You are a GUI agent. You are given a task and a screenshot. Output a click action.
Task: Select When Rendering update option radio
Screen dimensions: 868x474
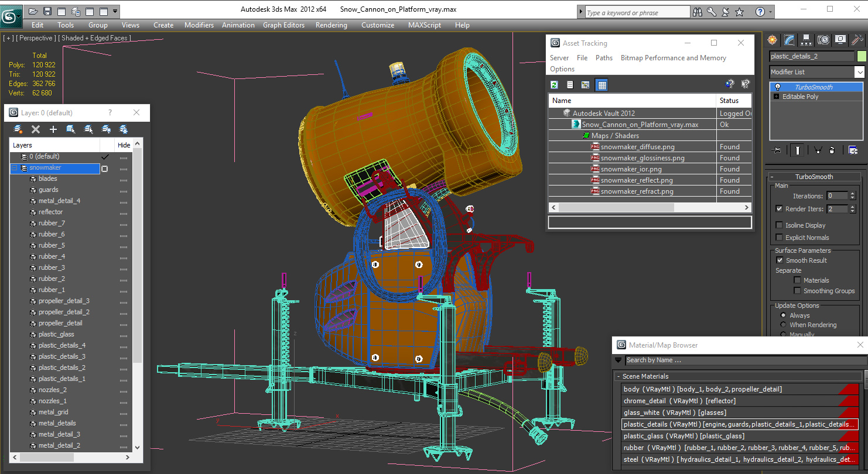(783, 325)
